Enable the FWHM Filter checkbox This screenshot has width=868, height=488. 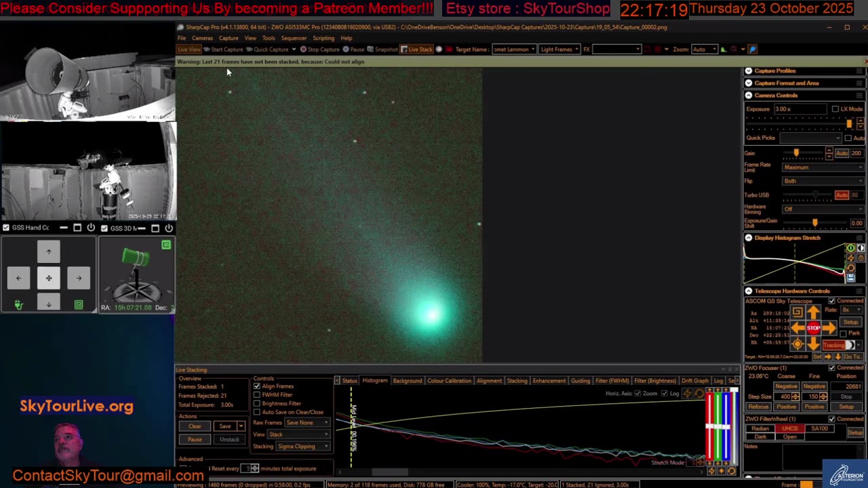pyautogui.click(x=257, y=395)
